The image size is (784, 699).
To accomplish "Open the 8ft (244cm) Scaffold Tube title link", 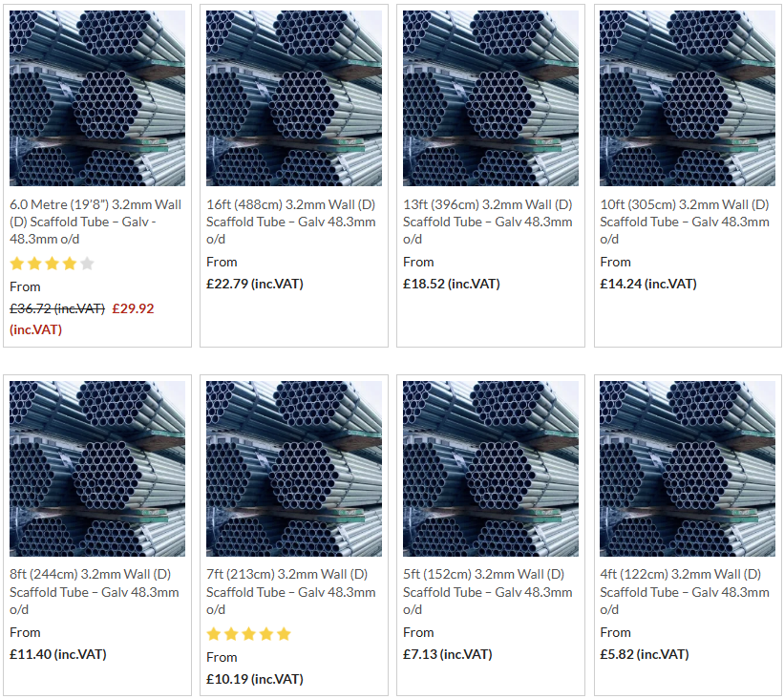I will [x=95, y=592].
